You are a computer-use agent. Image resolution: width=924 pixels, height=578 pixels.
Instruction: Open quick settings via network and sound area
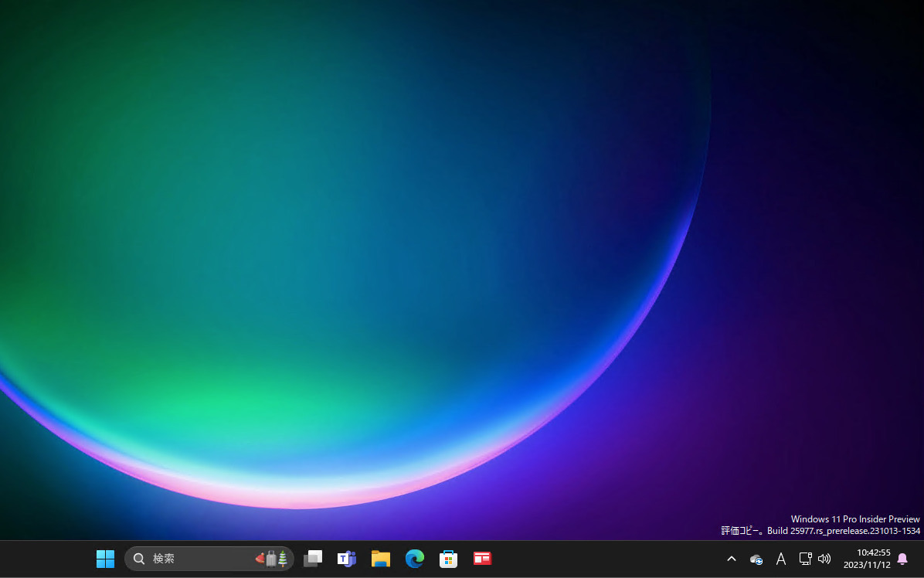tap(814, 559)
